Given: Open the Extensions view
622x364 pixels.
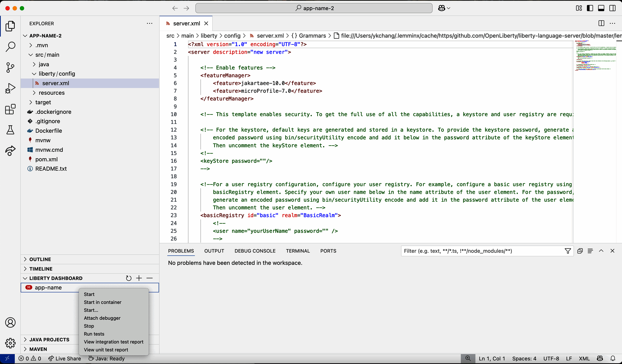Looking at the screenshot, I should (x=10, y=109).
